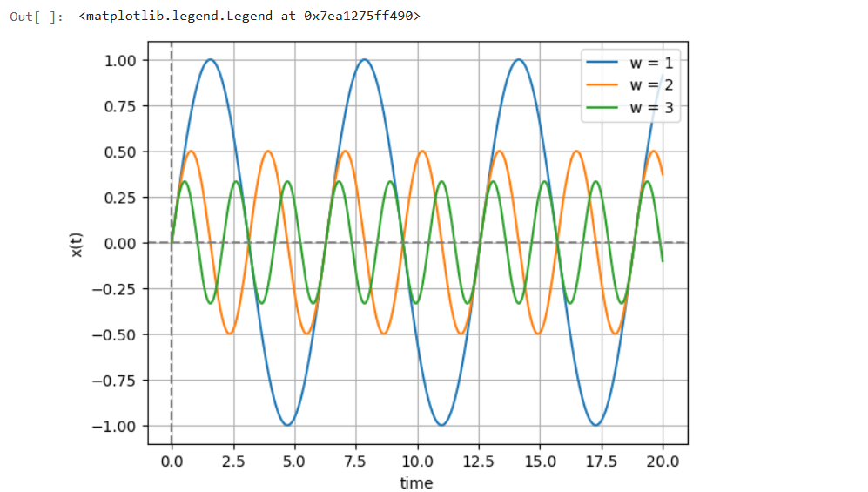Click the 0.00 y-axis tick label

tap(120, 244)
